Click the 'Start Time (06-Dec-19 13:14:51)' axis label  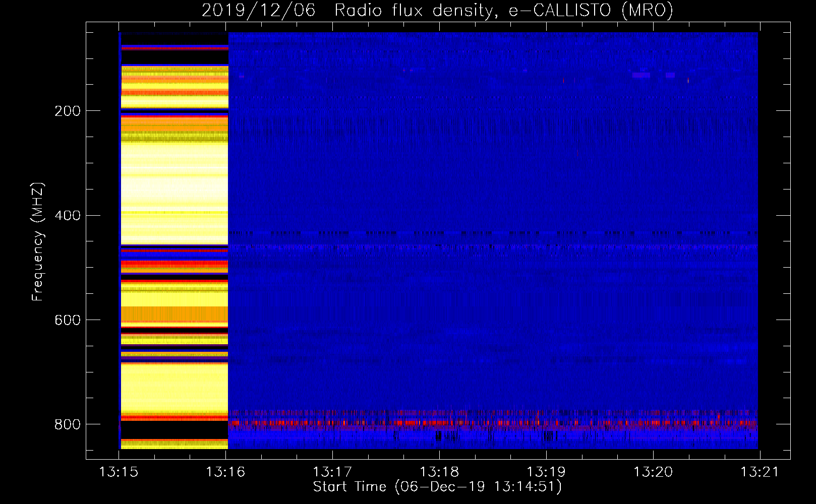click(x=437, y=487)
